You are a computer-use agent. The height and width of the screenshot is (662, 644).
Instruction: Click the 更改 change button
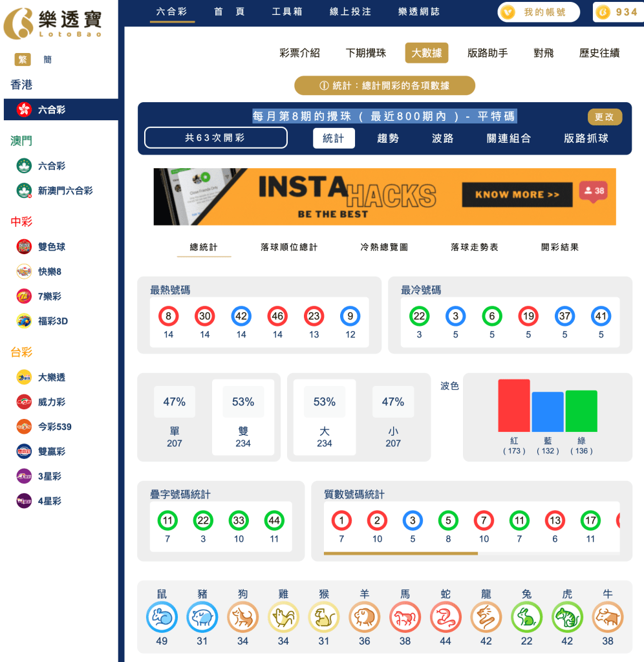(604, 117)
